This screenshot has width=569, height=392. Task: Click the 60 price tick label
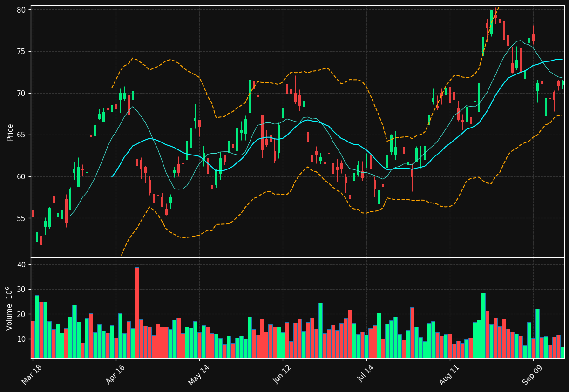(x=22, y=177)
